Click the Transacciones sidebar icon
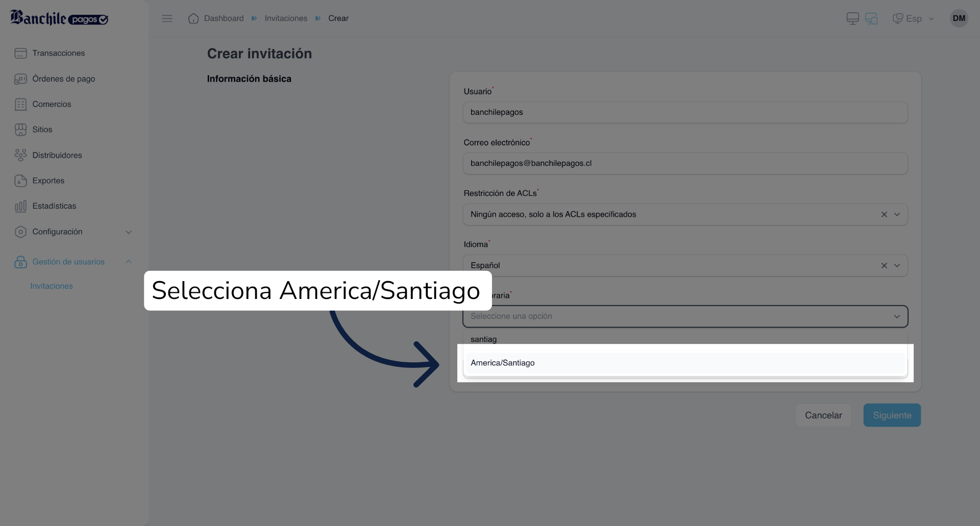Viewport: 980px width, 526px height. pyautogui.click(x=20, y=53)
